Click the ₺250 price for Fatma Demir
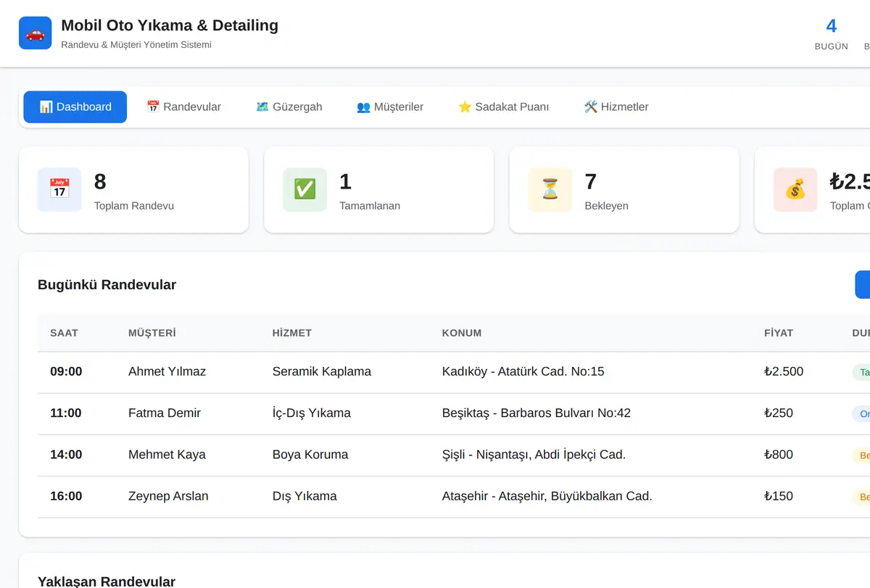This screenshot has height=588, width=870. [x=779, y=413]
